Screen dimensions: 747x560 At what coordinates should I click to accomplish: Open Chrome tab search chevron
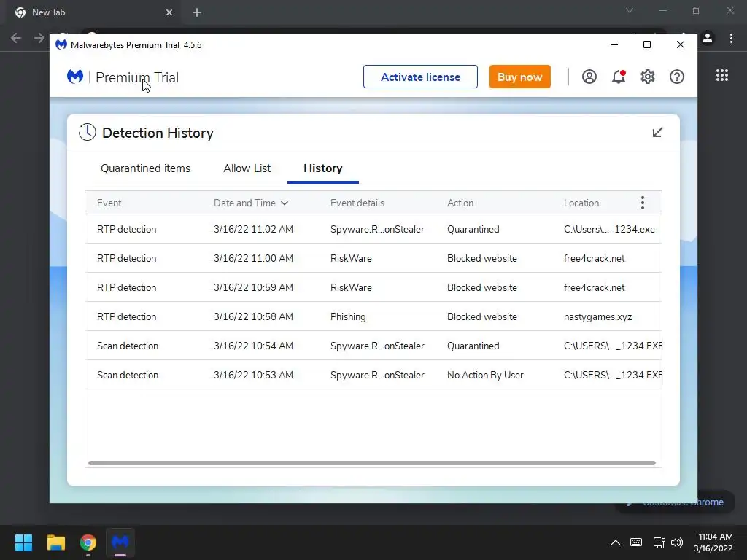[x=630, y=10]
